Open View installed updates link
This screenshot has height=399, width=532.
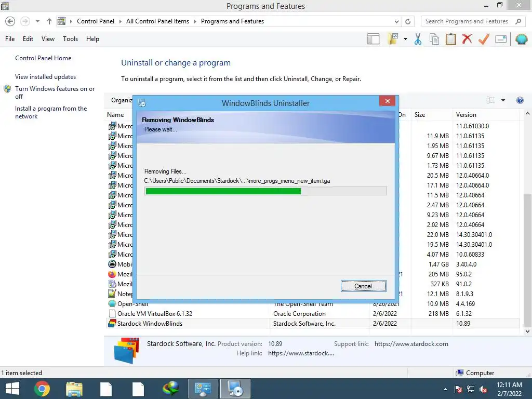click(45, 77)
